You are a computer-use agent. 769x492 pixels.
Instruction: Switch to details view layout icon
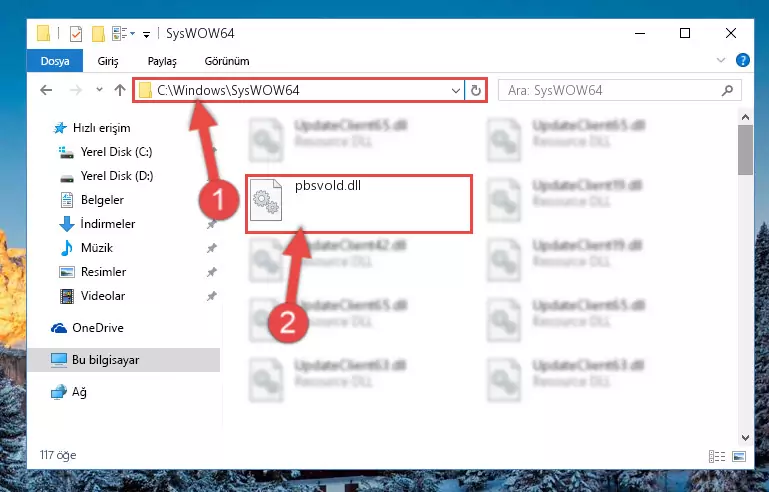point(717,456)
